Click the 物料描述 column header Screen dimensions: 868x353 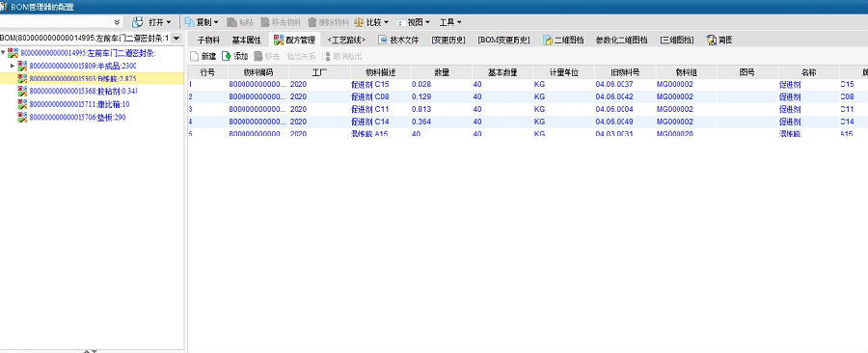click(x=380, y=72)
